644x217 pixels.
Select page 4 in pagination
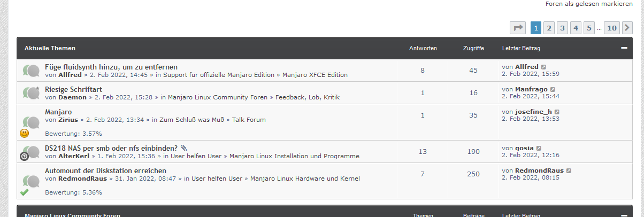[576, 28]
